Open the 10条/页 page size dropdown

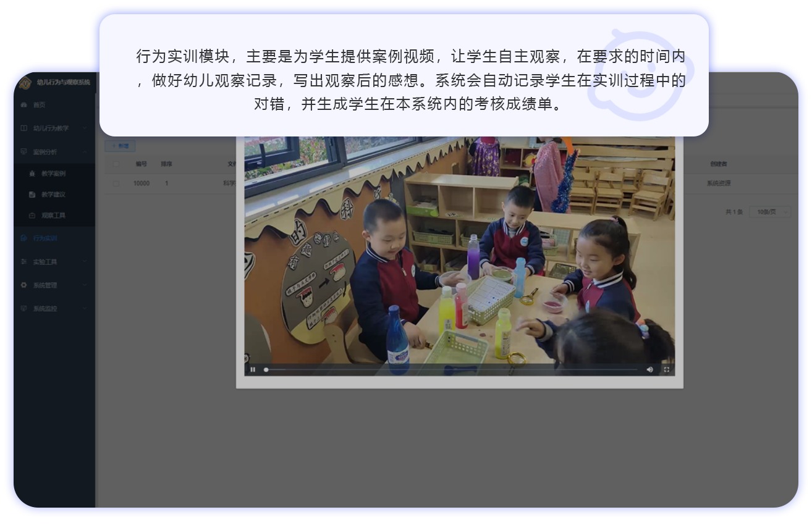(x=769, y=212)
